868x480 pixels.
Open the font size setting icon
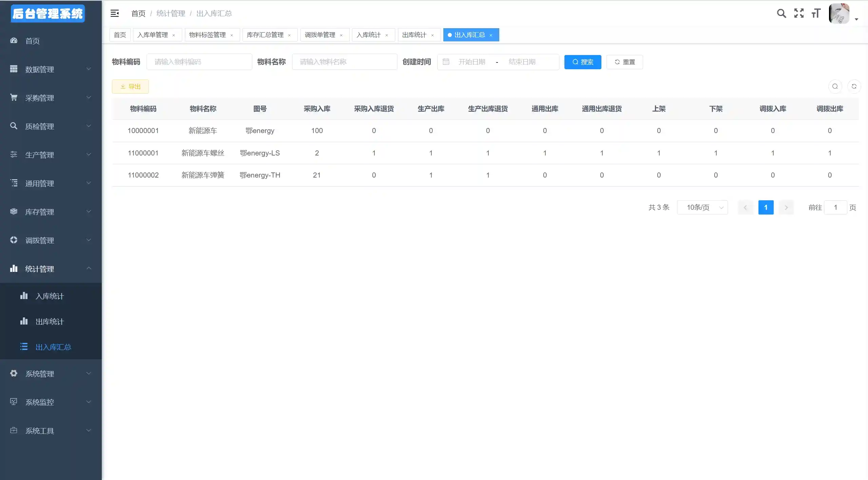pos(816,13)
